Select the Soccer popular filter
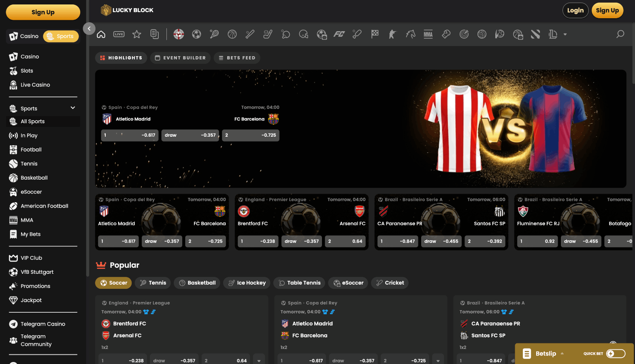635x364 pixels. point(114,283)
